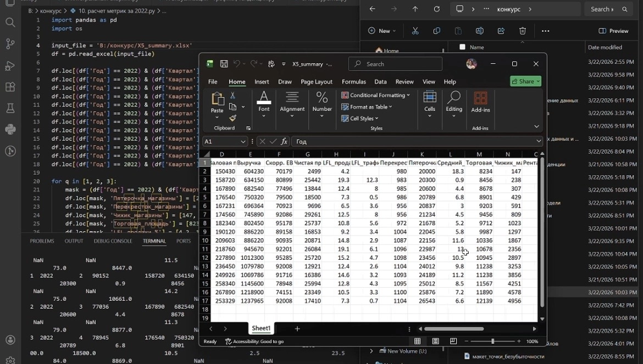Open PROBLEMS tab in VS Code panel

point(42,241)
